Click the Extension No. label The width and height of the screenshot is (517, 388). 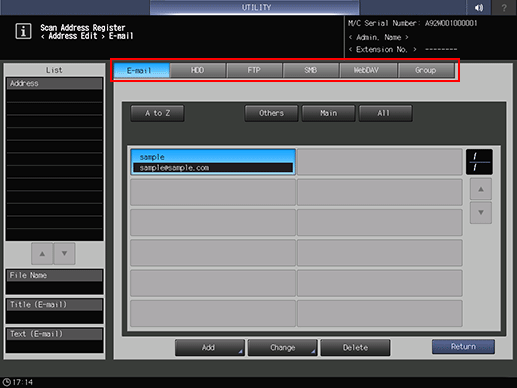point(383,50)
